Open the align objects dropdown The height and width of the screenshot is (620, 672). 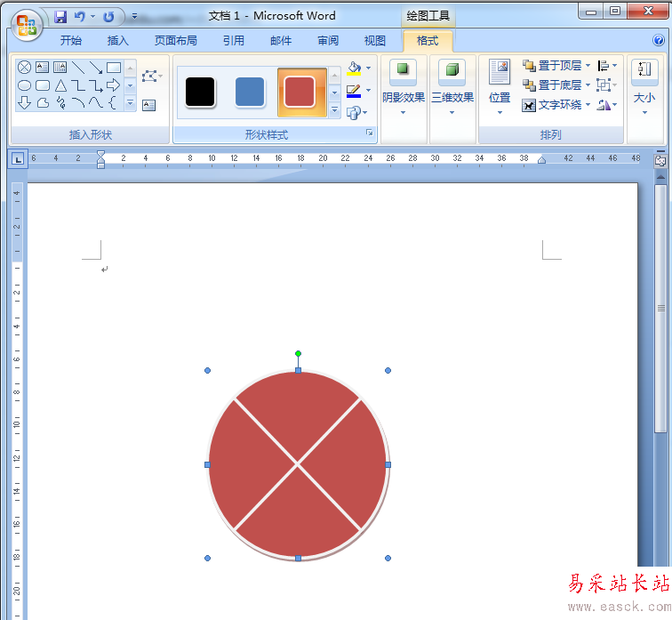click(x=607, y=66)
